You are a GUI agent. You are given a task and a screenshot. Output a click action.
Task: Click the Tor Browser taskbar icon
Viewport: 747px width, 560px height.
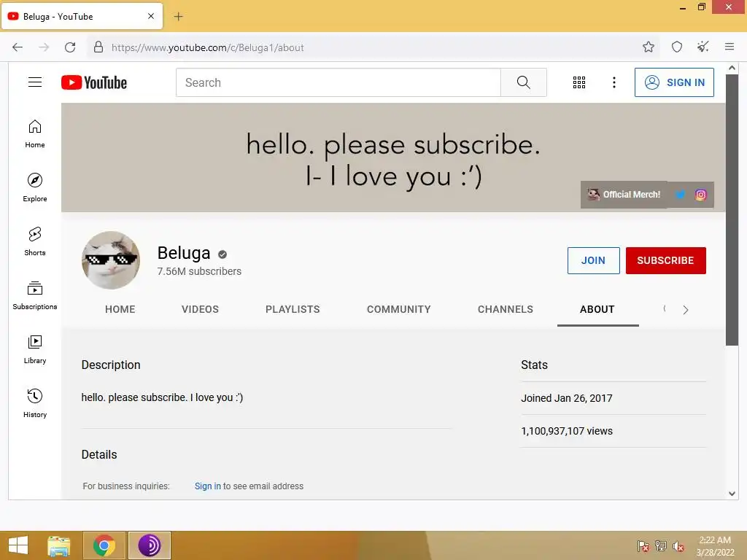coord(149,545)
